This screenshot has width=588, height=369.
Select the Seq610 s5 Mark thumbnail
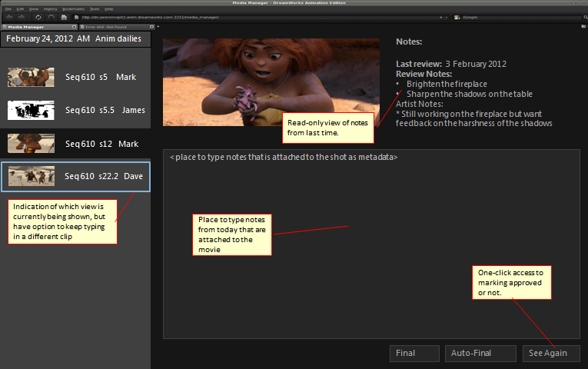click(x=31, y=77)
